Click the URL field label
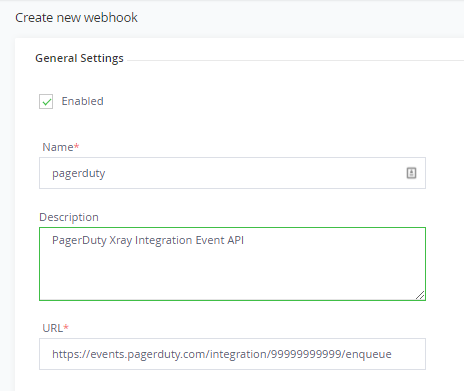464x391 pixels. point(55,328)
